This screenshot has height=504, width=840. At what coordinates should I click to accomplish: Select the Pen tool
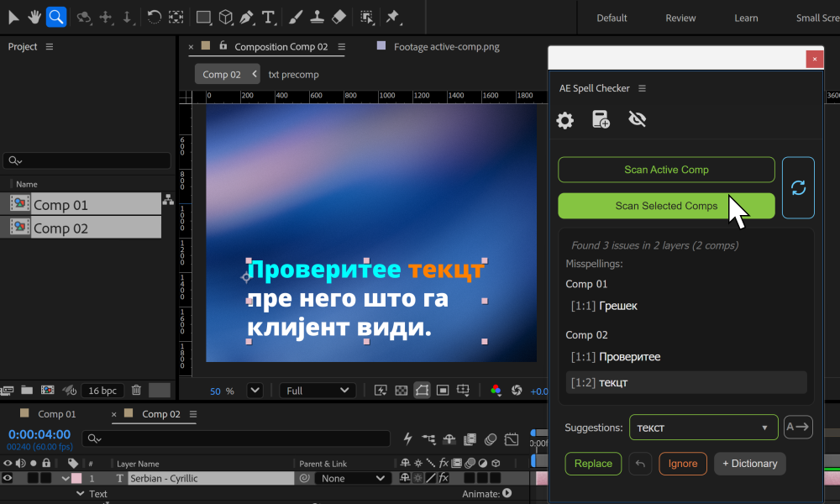pyautogui.click(x=246, y=17)
